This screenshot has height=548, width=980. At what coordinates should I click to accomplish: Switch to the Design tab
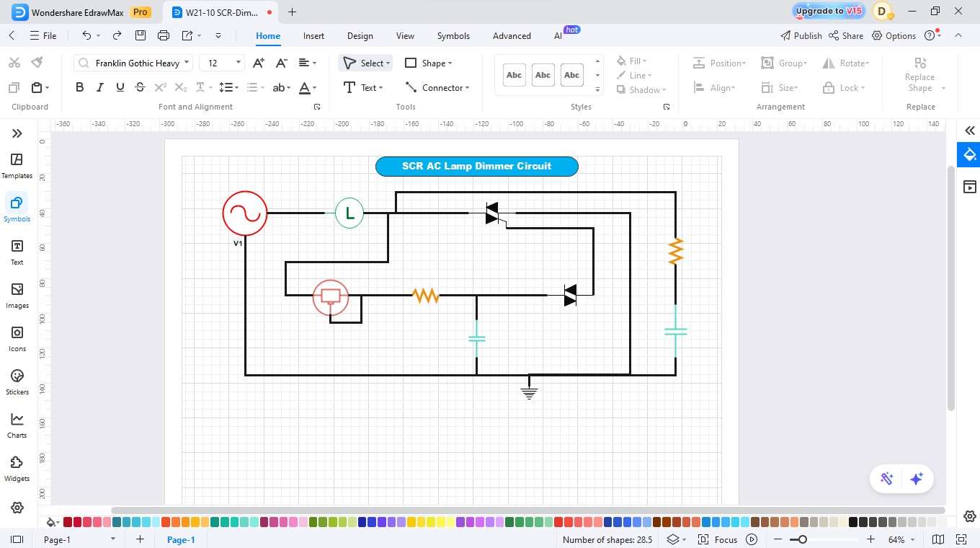pos(360,35)
